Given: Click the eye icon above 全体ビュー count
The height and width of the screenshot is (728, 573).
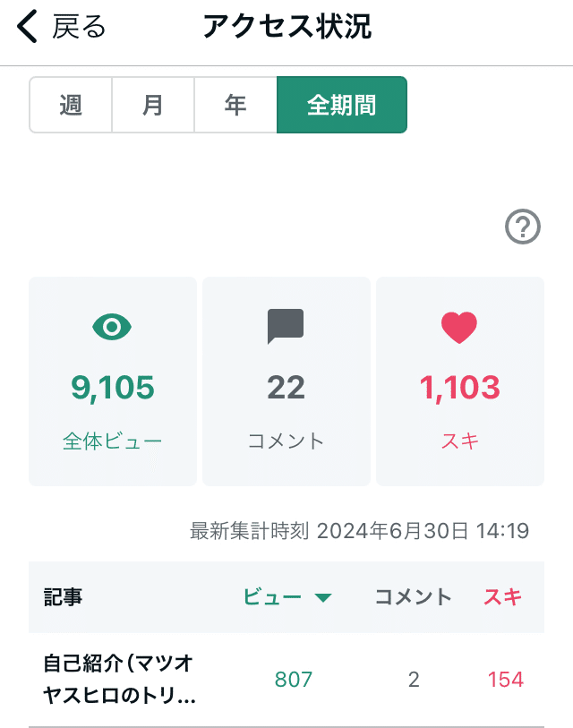Looking at the screenshot, I should tap(112, 328).
